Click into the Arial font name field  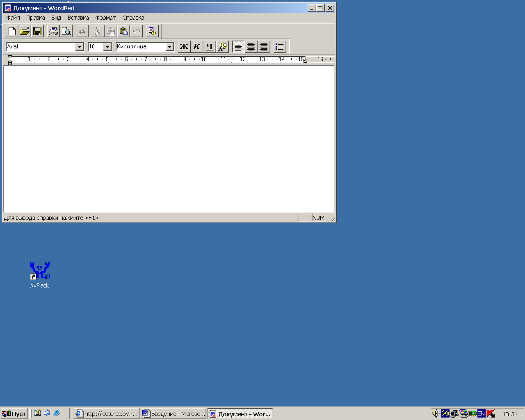pyautogui.click(x=41, y=47)
